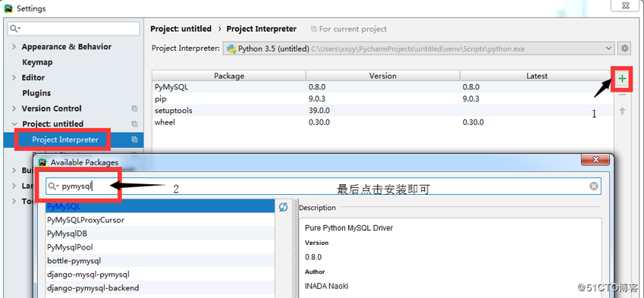Select setuptools row in installed packages
Image resolution: width=644 pixels, height=298 pixels.
click(x=383, y=111)
